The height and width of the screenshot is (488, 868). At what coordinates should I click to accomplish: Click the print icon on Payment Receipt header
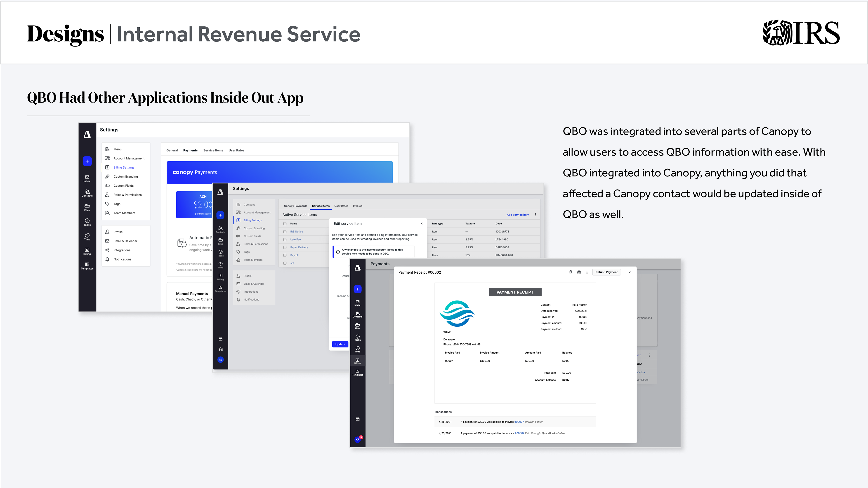coord(579,272)
